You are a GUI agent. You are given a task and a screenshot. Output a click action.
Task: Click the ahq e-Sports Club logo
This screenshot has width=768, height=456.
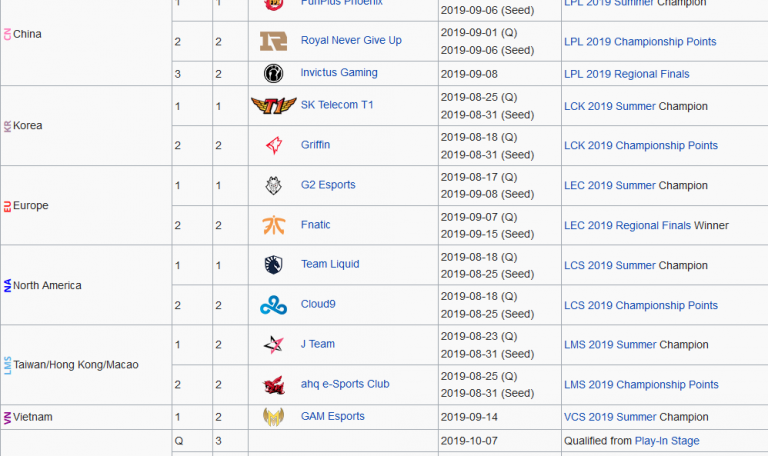[273, 384]
